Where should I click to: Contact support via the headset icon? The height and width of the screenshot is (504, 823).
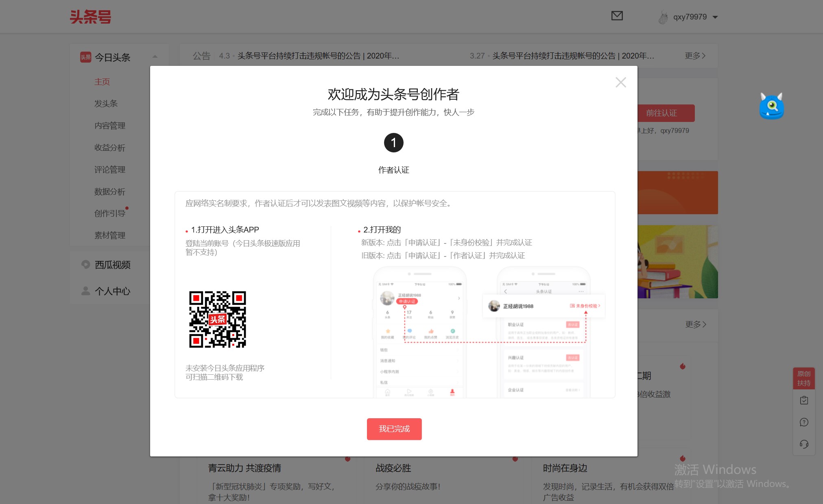pos(803,444)
